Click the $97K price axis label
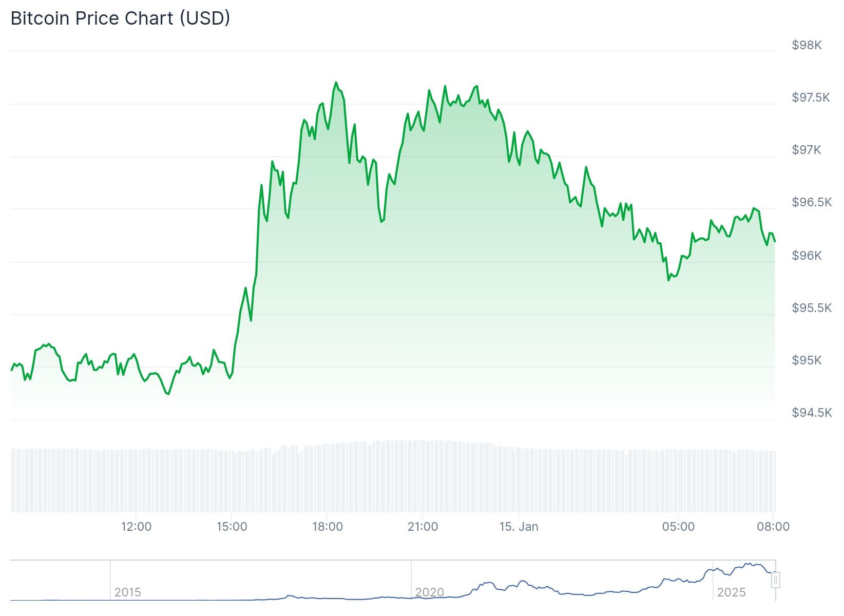This screenshot has width=844, height=616. coord(807,150)
